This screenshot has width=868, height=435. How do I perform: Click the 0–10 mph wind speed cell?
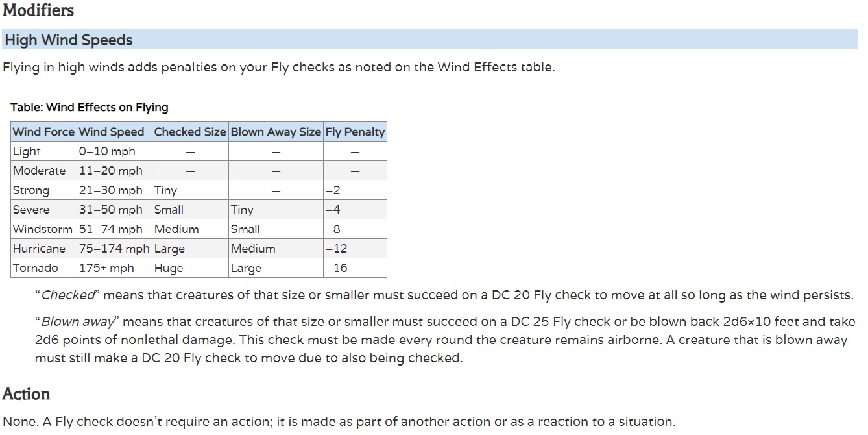(x=107, y=151)
